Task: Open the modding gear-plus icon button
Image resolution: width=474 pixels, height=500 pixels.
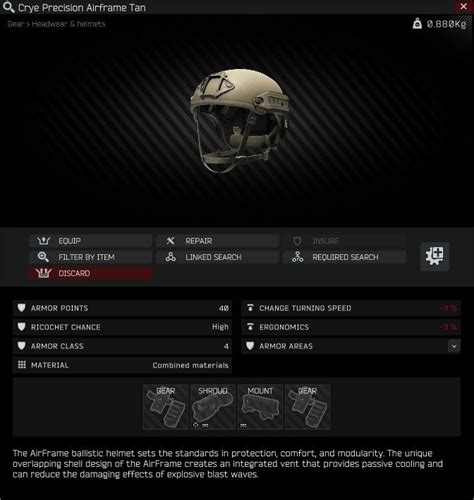Action: pyautogui.click(x=435, y=256)
